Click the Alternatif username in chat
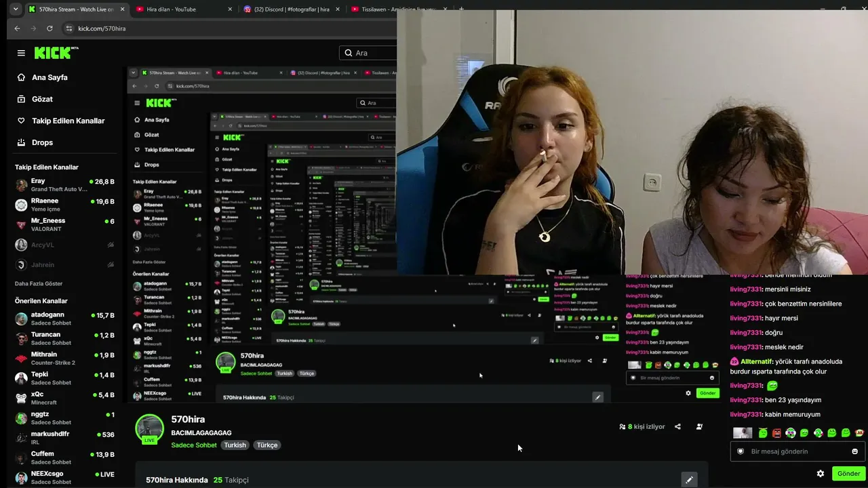The width and height of the screenshot is (868, 488). coord(757,361)
